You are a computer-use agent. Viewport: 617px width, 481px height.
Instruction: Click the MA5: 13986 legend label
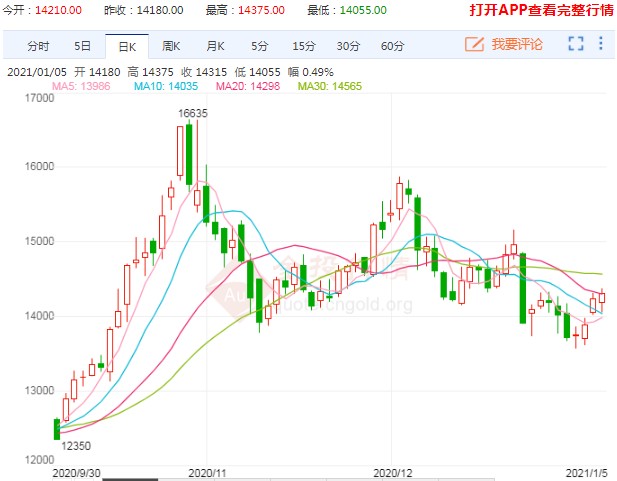81,86
